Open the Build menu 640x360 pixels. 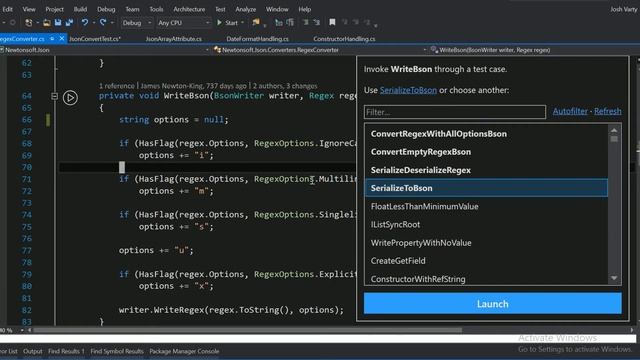coord(80,9)
